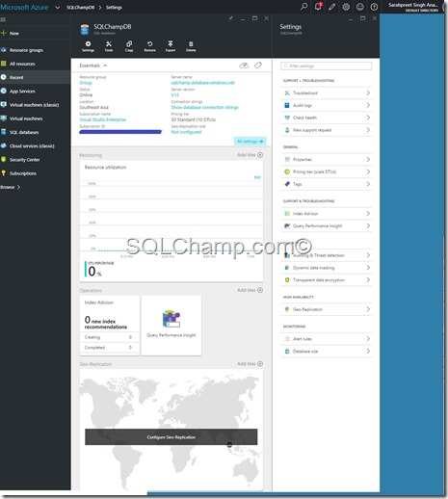This screenshot has height=499, width=448.
Task: Open the Microsoft Azure dropdown chevron
Action: (57, 8)
